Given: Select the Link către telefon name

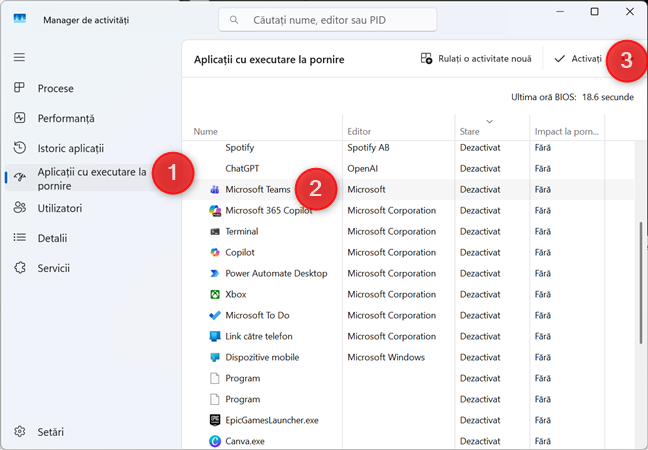Looking at the screenshot, I should (x=259, y=336).
